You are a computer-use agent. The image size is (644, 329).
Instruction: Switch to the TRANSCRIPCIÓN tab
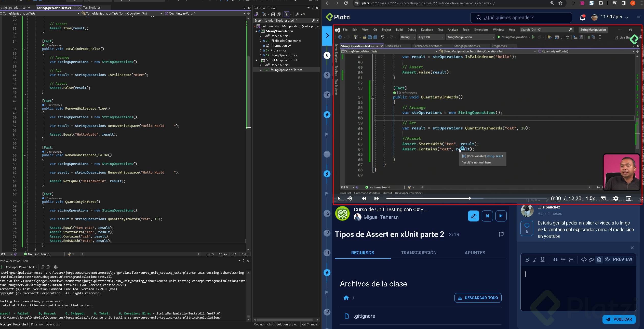[x=419, y=253]
